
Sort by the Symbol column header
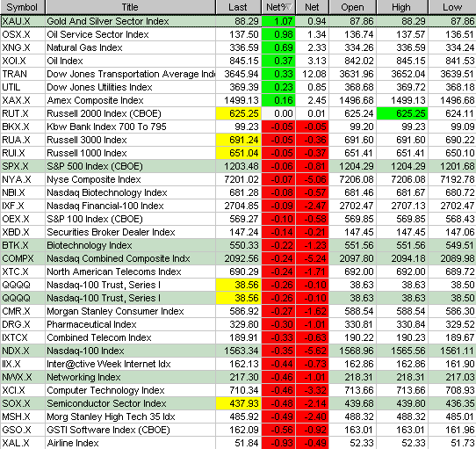tap(23, 7)
